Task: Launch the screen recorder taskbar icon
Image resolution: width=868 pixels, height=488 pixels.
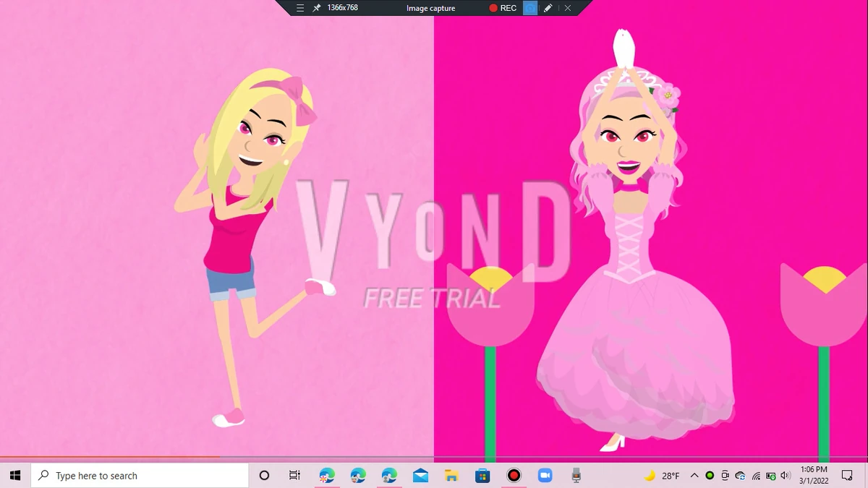Action: tap(514, 476)
